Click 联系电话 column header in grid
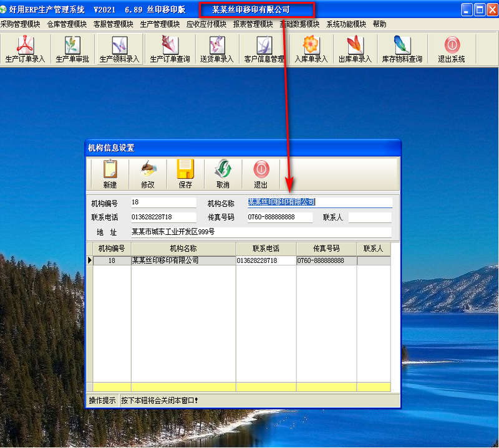This screenshot has width=499, height=448. [266, 249]
